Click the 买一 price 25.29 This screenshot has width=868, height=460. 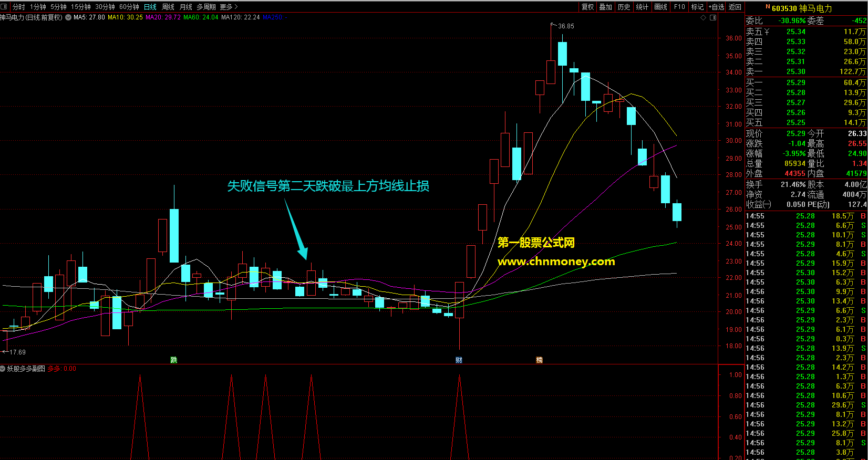click(795, 82)
